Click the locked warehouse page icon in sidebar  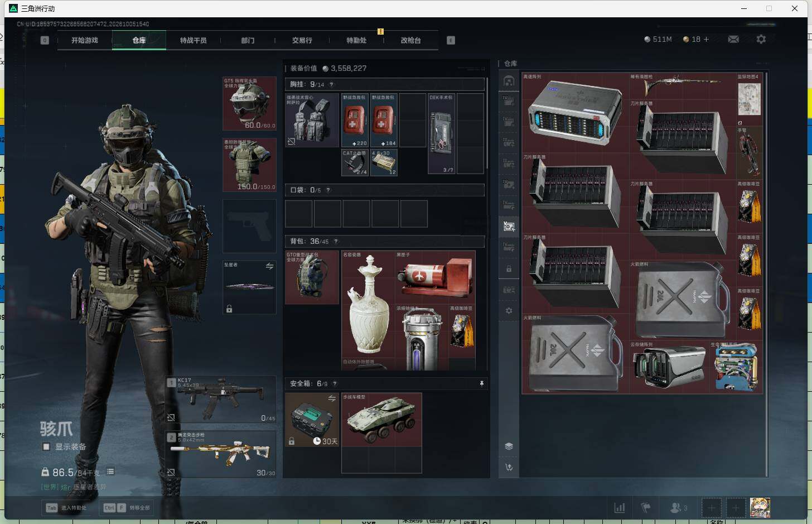(x=509, y=269)
